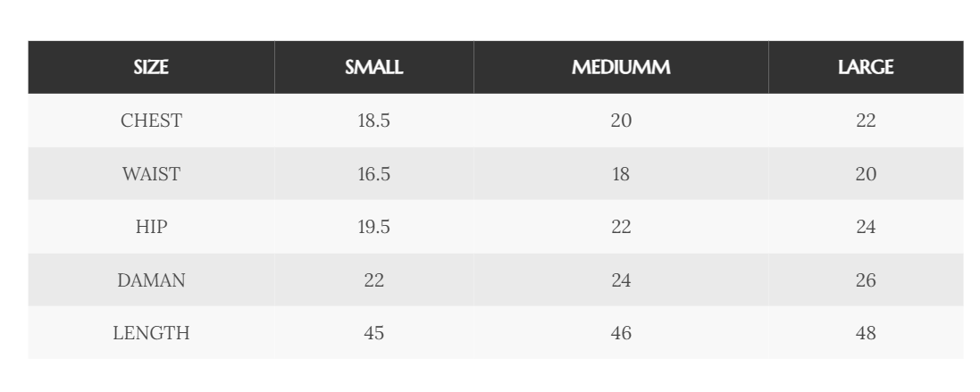The image size is (980, 392).
Task: Click the HIP row label
Action: [x=151, y=227]
